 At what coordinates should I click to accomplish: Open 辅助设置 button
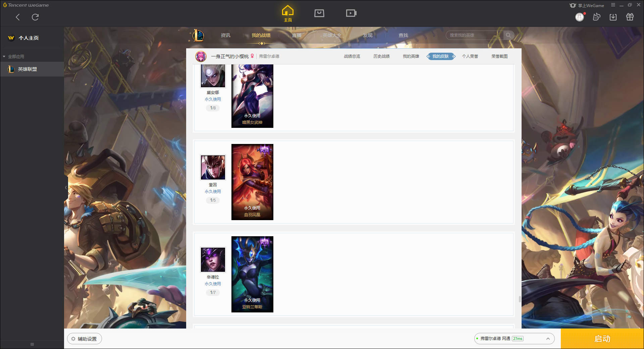coord(85,339)
